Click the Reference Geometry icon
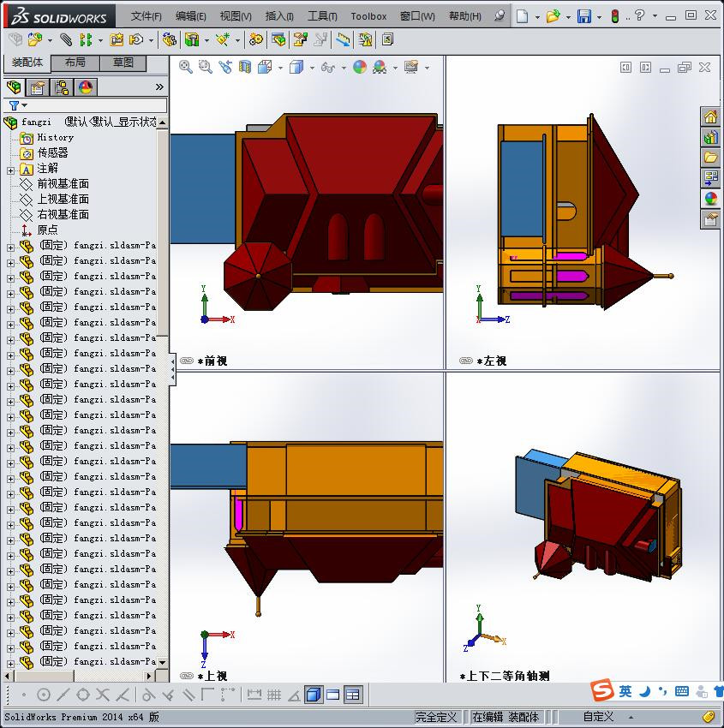 (223, 40)
